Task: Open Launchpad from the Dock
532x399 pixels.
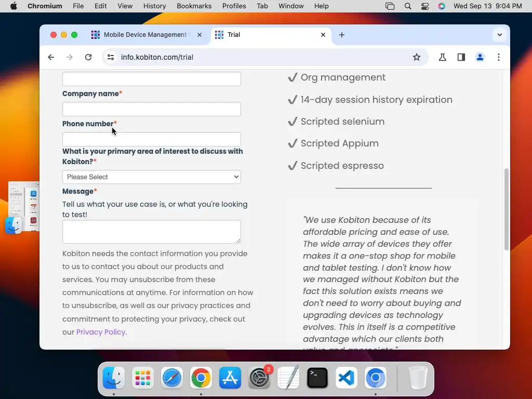Action: pos(143,378)
